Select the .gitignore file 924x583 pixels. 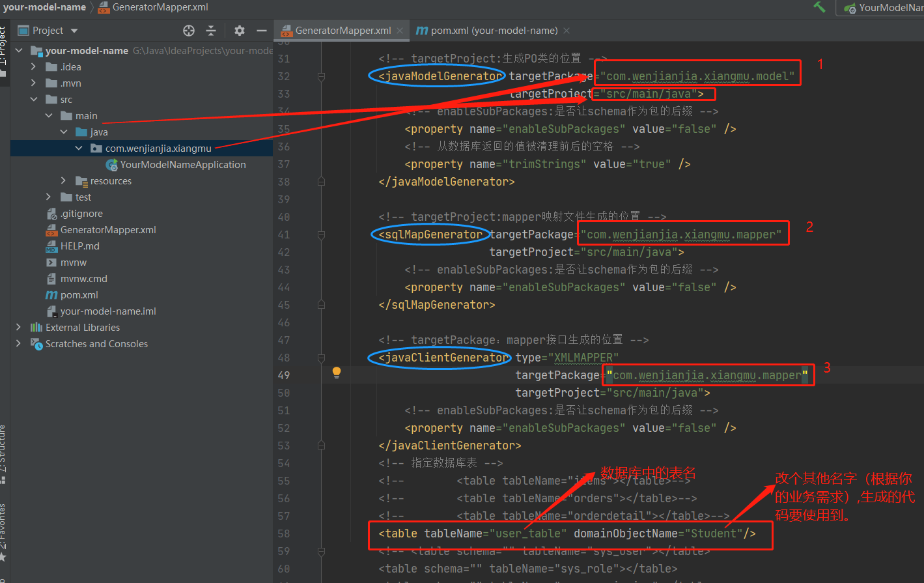81,214
